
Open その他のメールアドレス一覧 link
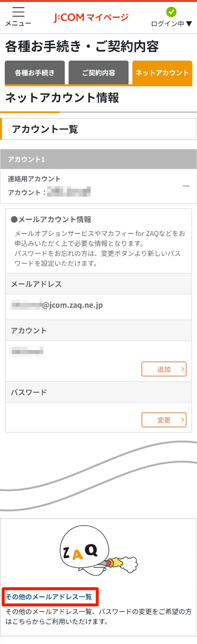click(49, 597)
